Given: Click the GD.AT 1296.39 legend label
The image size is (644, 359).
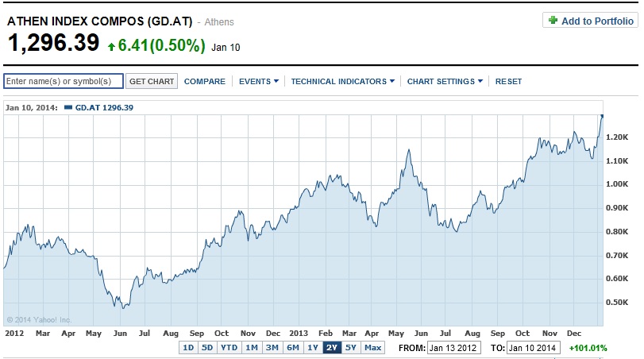Looking at the screenshot, I should tap(104, 107).
